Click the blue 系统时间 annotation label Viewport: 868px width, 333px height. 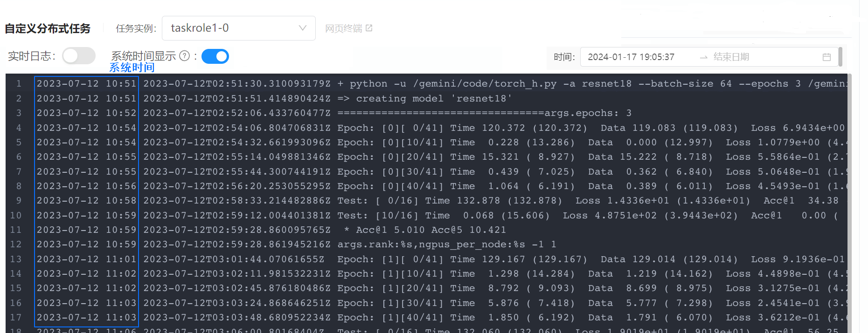tap(132, 68)
